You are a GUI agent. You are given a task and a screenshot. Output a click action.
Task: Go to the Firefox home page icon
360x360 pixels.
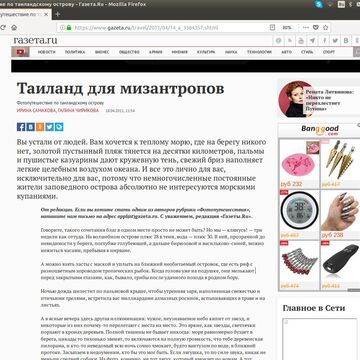point(14,28)
